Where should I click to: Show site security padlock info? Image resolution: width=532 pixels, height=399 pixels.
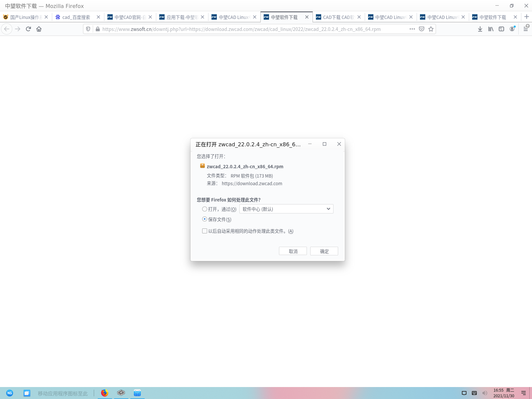[x=98, y=29]
